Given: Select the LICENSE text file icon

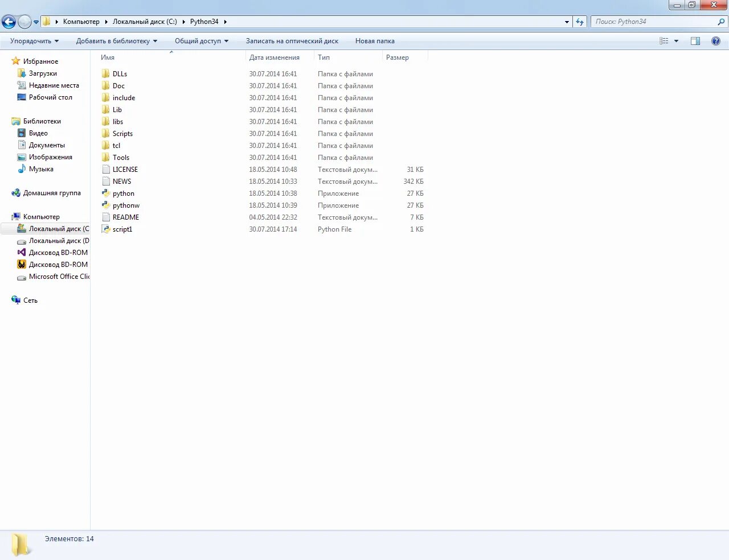Looking at the screenshot, I should (106, 170).
